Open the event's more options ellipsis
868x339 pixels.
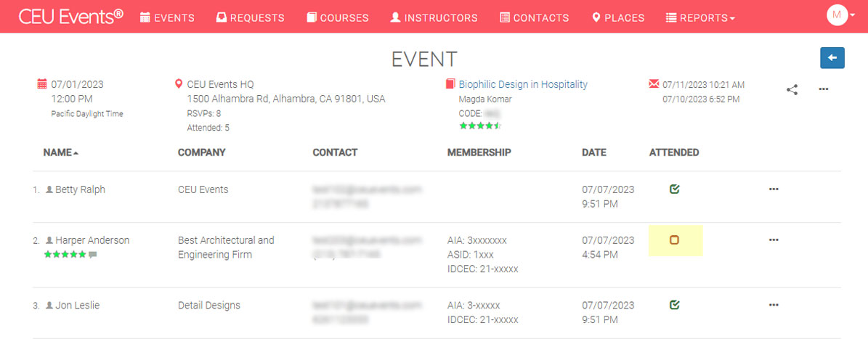[x=824, y=89]
